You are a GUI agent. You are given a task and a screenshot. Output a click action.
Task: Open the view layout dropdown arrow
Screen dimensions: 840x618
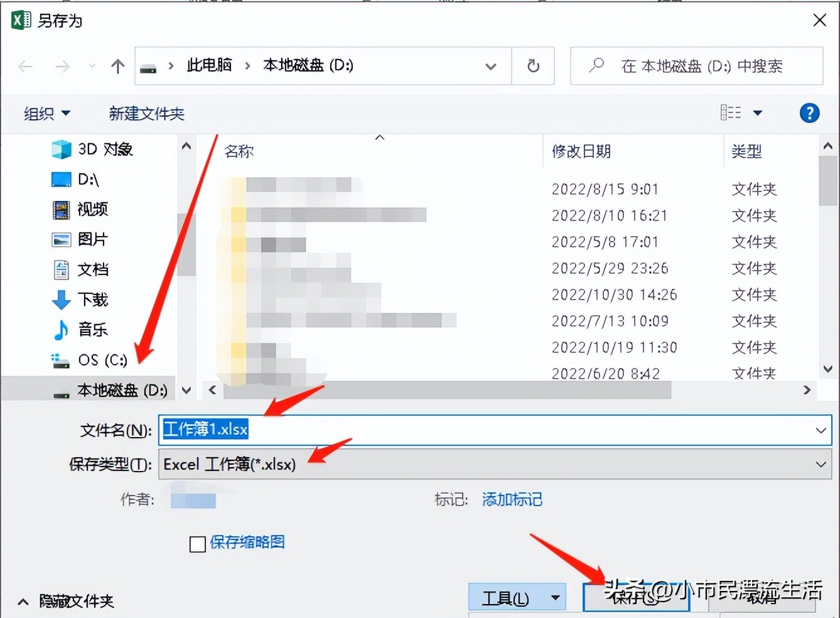[x=758, y=113]
